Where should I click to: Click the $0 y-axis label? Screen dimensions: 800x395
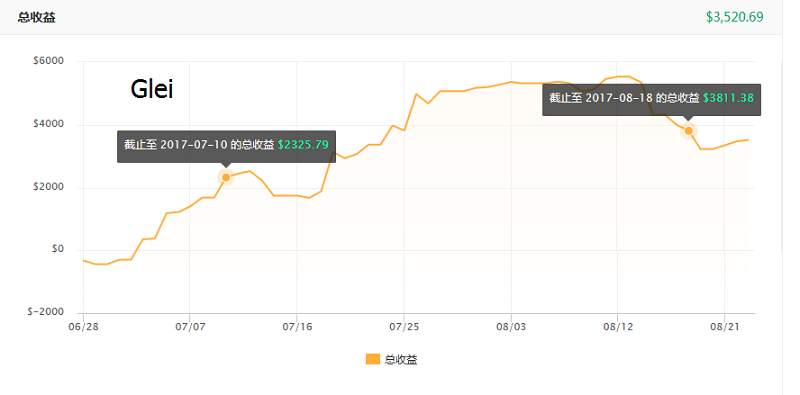tap(57, 249)
